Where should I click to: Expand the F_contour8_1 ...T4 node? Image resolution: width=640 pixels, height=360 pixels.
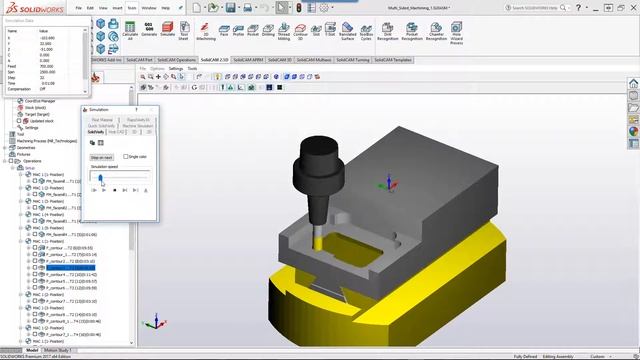(x=29, y=321)
